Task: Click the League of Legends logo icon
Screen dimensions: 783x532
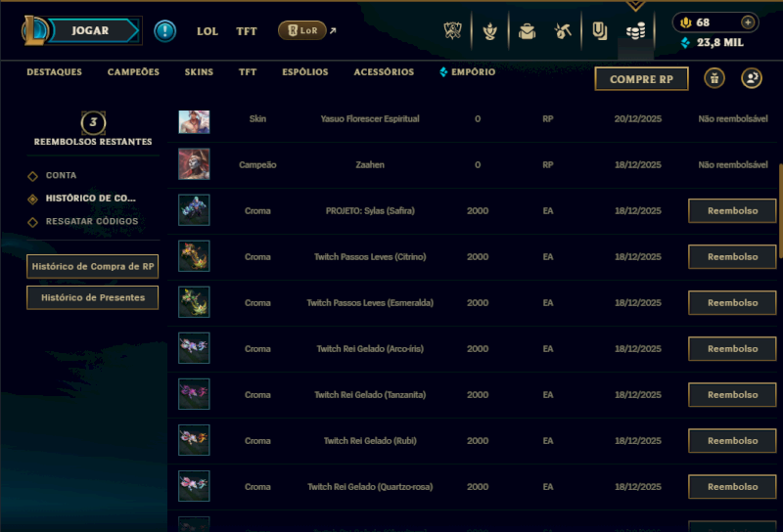Action: pos(35,30)
